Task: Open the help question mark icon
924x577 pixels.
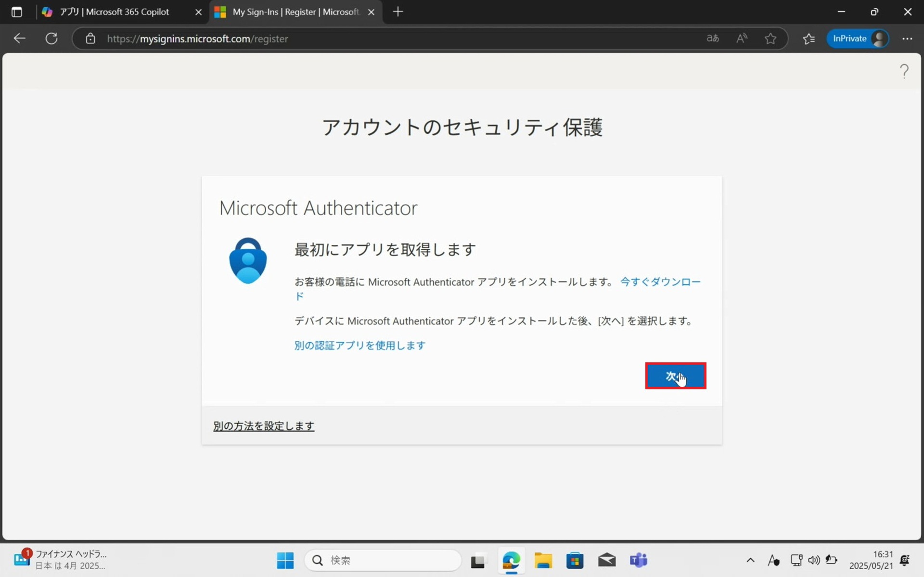Action: [904, 71]
